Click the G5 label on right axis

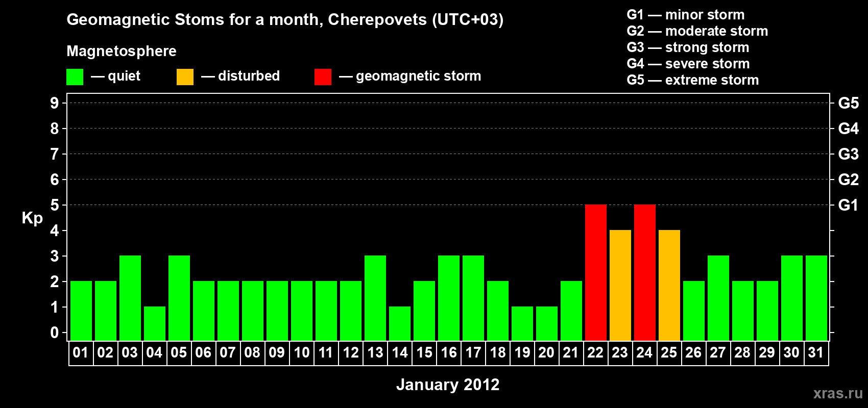849,103
